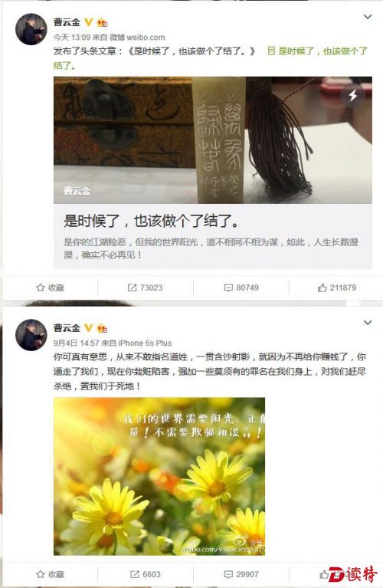Click the yellow daisy image in second post
Viewport: 383px width, 588px height.
(x=159, y=476)
